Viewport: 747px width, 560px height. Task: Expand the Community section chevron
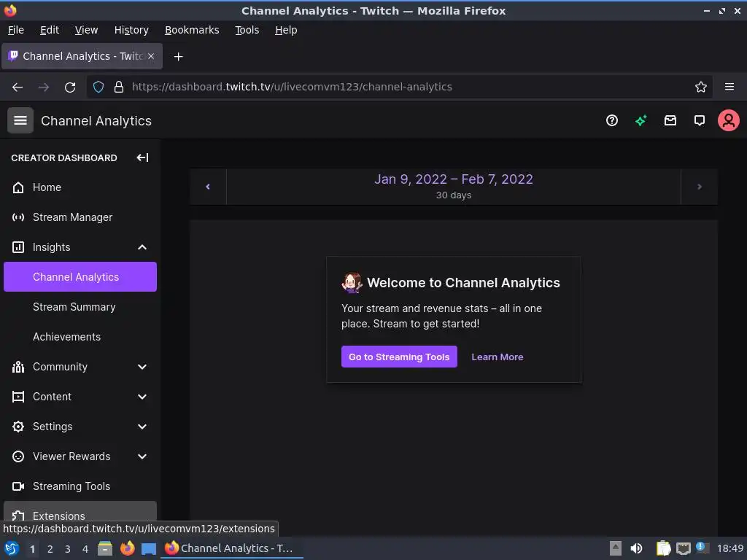[x=142, y=367]
